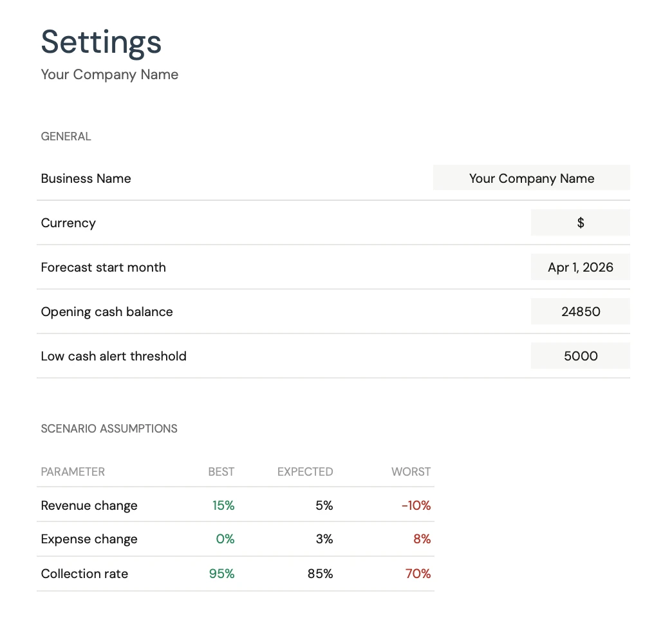This screenshot has width=672, height=627.
Task: Select the Currency field showing $
Action: (580, 223)
